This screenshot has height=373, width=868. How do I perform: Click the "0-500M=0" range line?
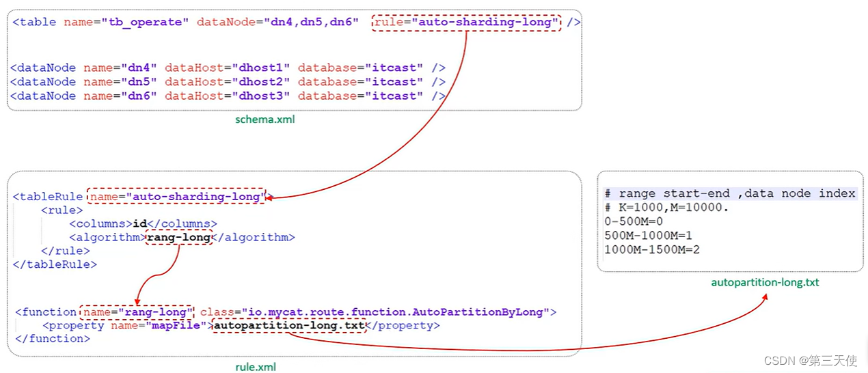(x=634, y=221)
